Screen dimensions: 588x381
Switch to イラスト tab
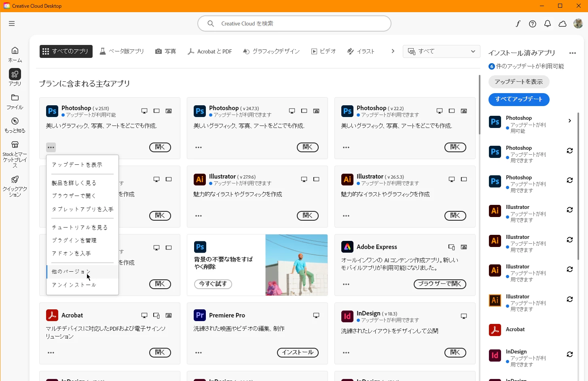(361, 51)
